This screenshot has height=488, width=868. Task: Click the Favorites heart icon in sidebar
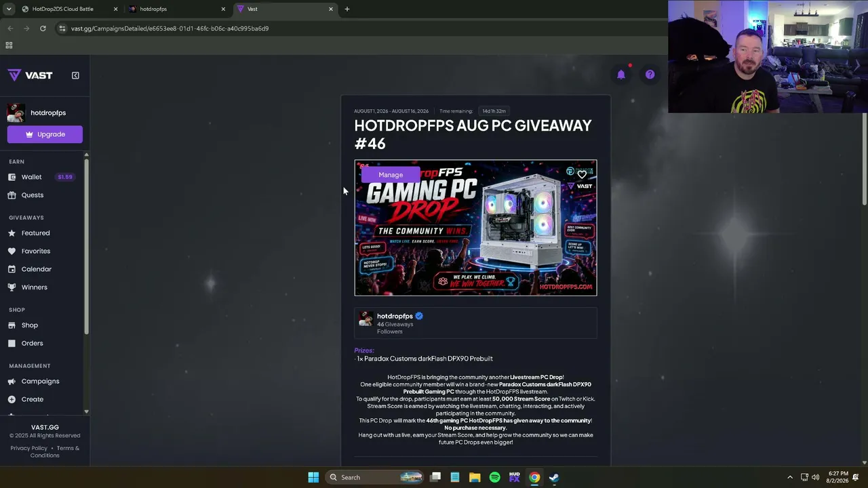click(x=12, y=251)
